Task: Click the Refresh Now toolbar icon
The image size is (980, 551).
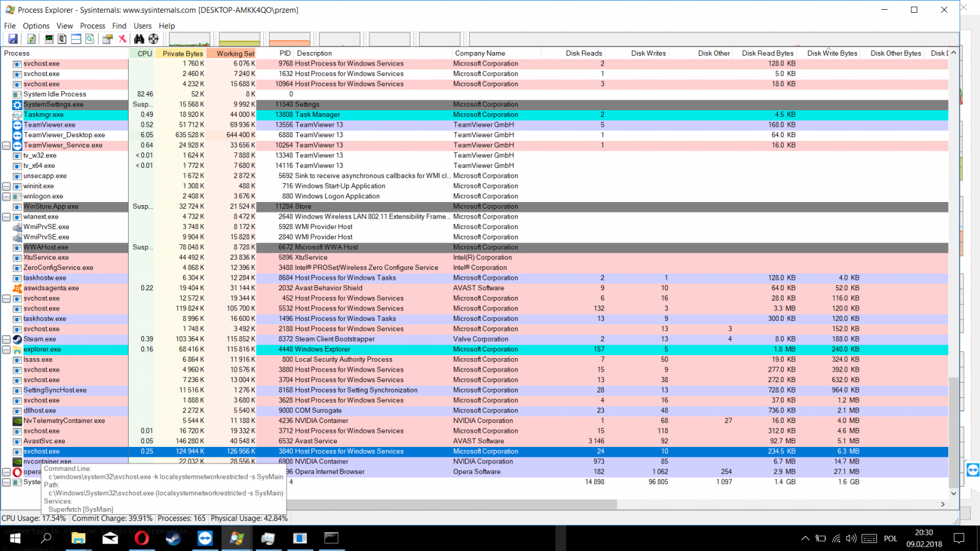Action: click(x=31, y=39)
